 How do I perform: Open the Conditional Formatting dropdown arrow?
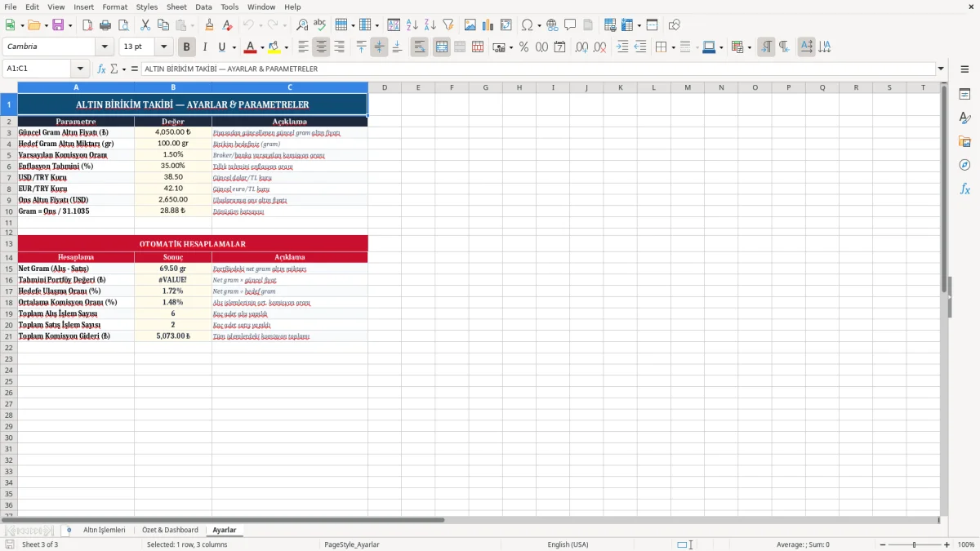pos(750,47)
